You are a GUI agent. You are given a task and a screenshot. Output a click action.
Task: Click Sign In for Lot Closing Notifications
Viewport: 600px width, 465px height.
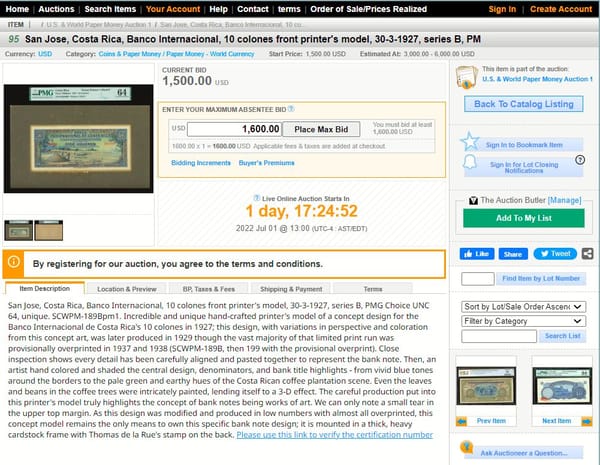524,168
